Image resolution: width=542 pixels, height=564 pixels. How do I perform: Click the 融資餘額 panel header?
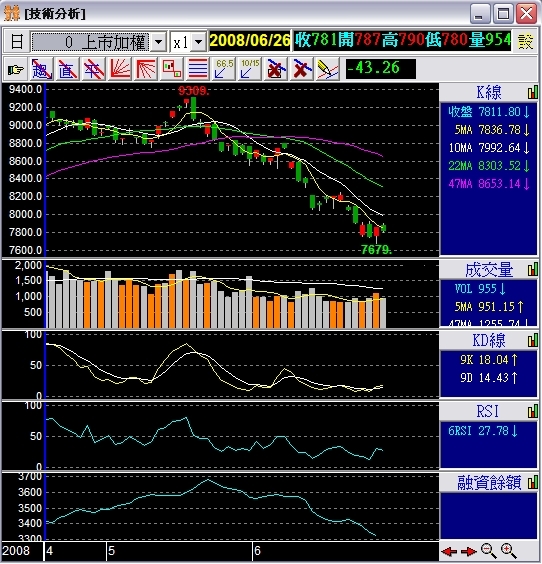tap(488, 482)
